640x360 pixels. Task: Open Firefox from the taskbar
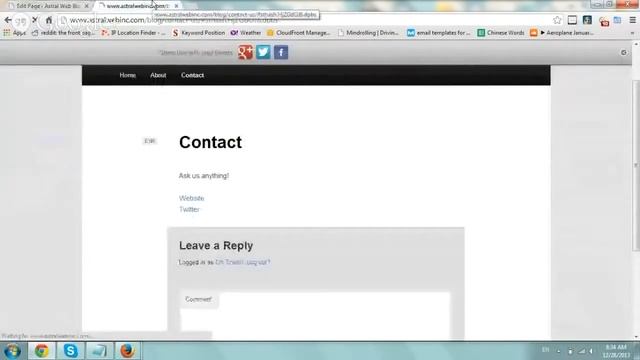127,351
